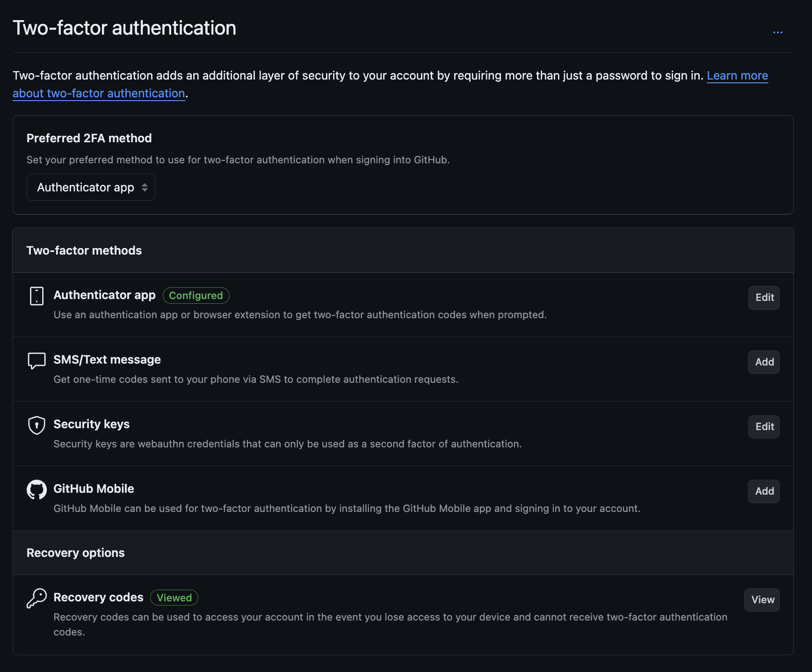This screenshot has height=672, width=812.
Task: Edit Security keys
Action: click(764, 427)
